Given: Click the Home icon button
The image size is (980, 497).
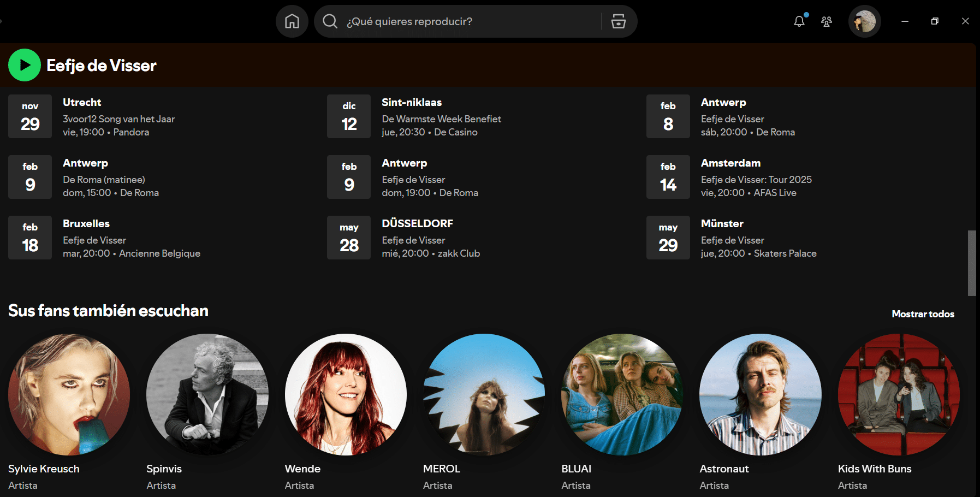Looking at the screenshot, I should (292, 21).
